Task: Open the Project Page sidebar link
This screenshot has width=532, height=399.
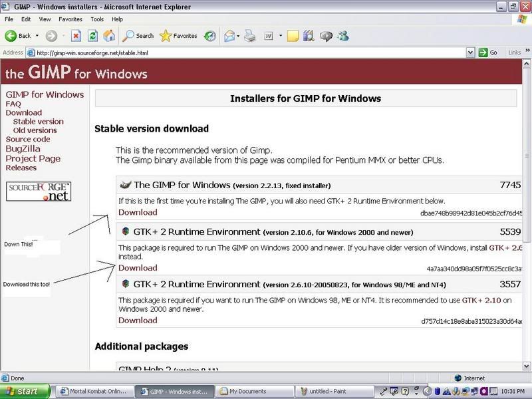Action: [33, 158]
